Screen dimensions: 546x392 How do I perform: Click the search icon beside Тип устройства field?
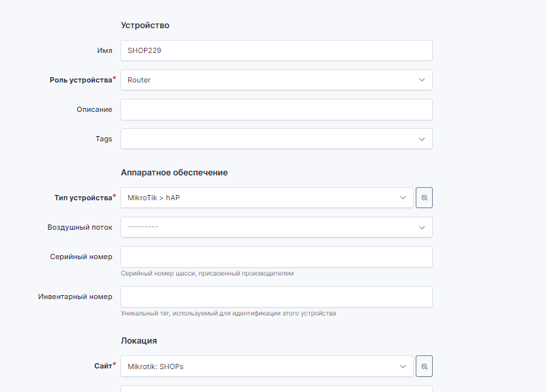click(x=424, y=198)
